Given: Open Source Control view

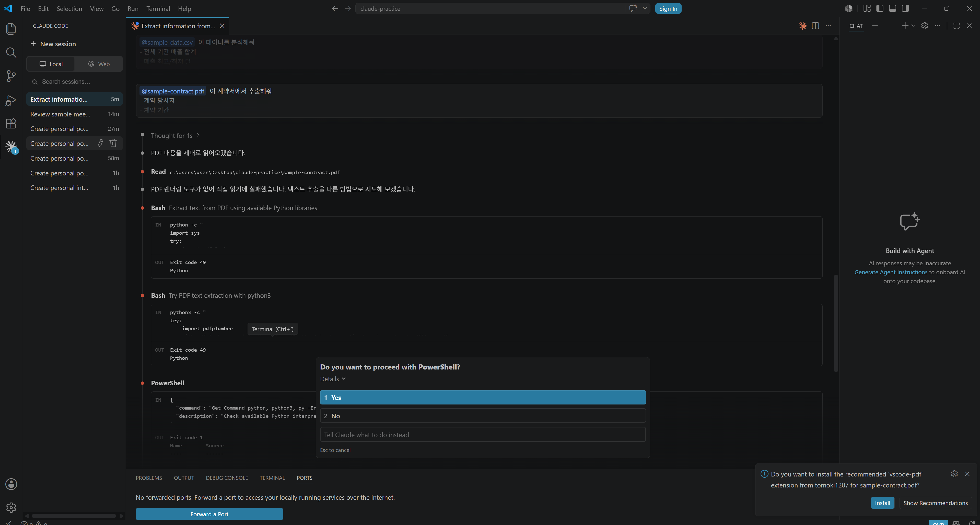Looking at the screenshot, I should click(11, 76).
